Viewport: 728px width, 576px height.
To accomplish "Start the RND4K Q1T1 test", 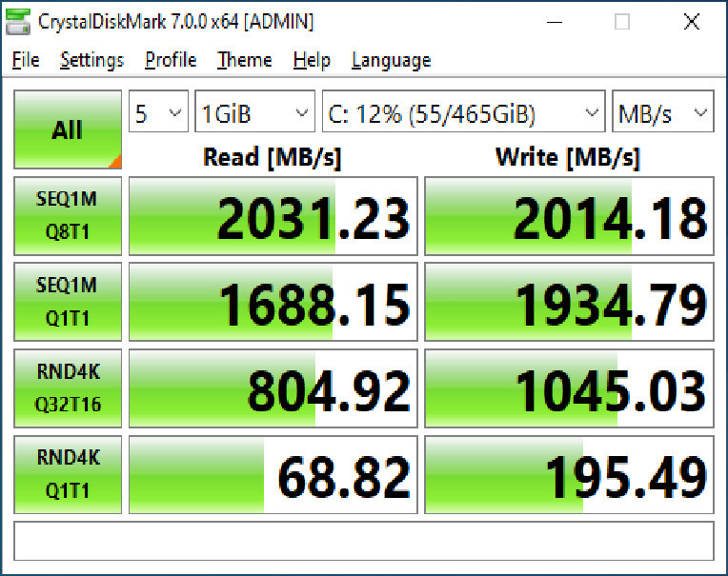I will tap(68, 474).
